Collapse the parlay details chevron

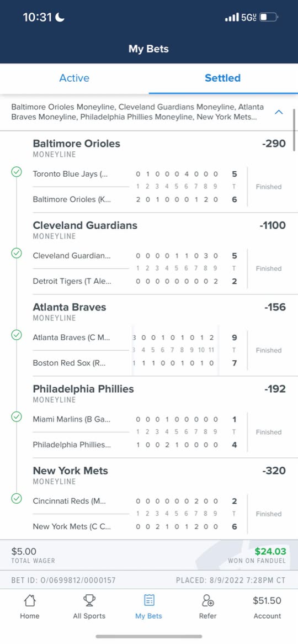point(279,112)
